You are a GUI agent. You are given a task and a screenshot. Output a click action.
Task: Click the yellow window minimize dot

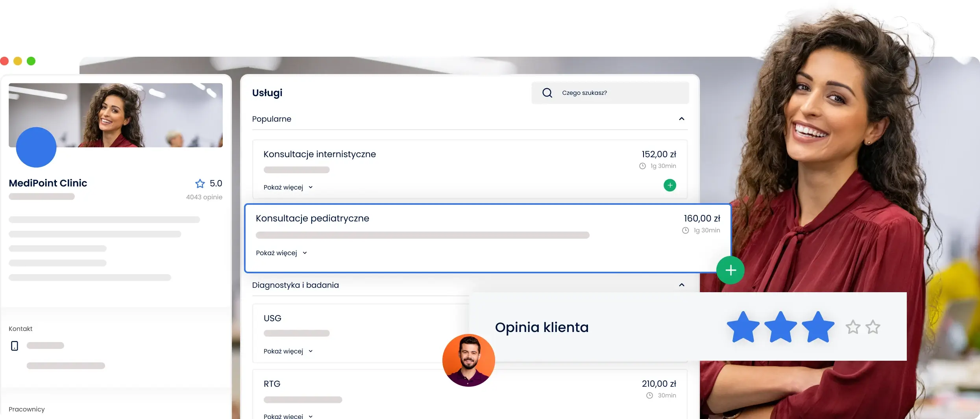[x=18, y=61]
